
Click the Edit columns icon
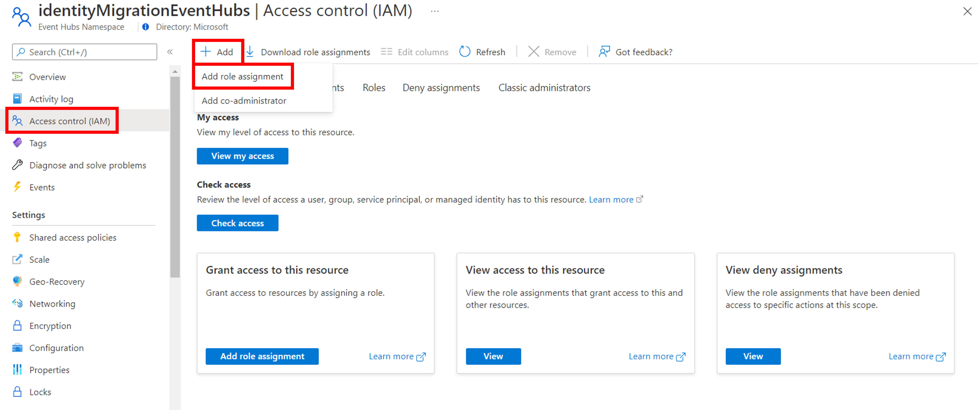(386, 52)
